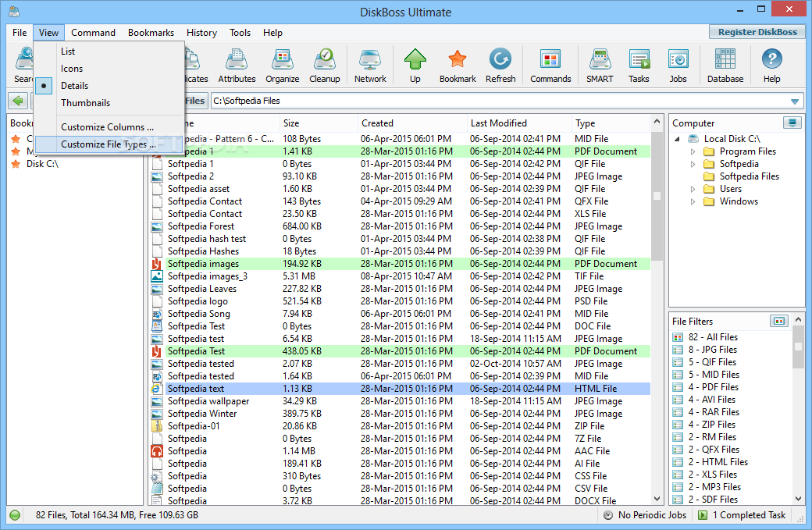Expand the Users folder node
Viewport: 812px width, 530px height.
coord(693,189)
